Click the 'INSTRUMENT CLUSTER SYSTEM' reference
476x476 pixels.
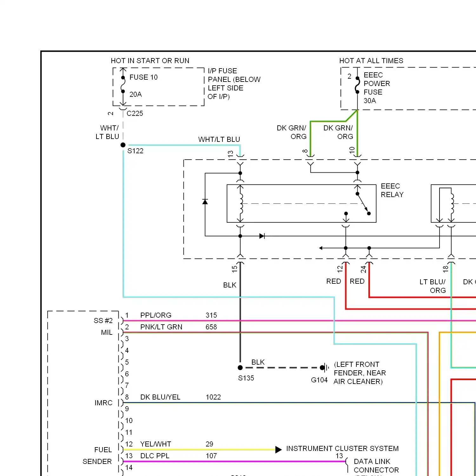click(x=342, y=448)
